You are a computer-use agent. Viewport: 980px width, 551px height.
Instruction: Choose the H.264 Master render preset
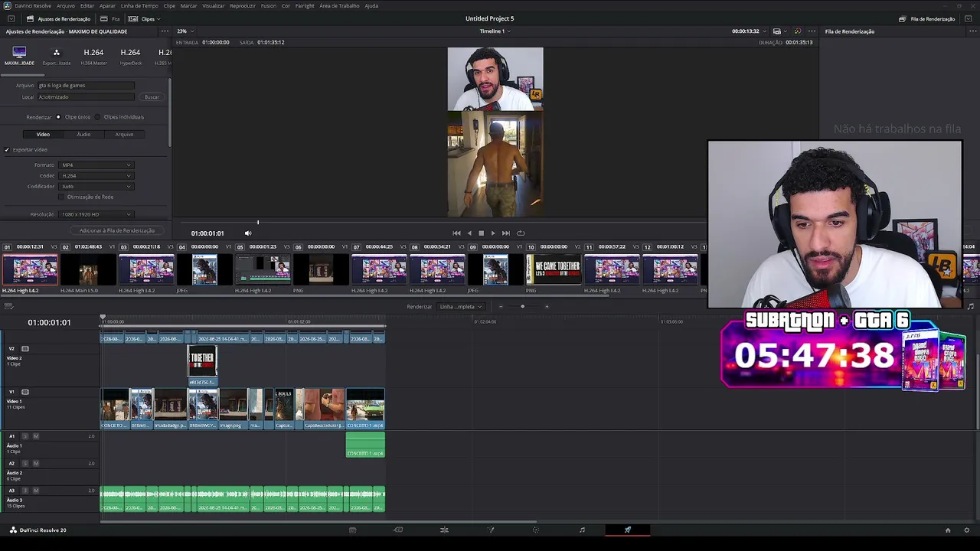(x=93, y=55)
